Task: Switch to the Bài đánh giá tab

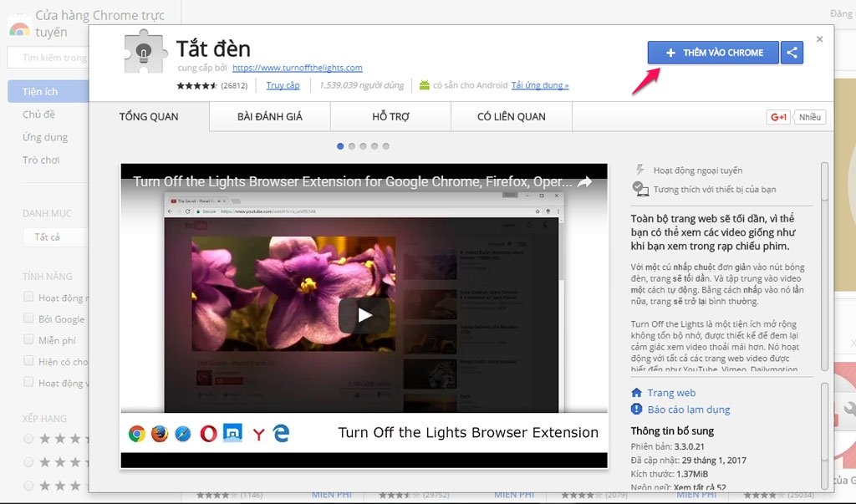Action: point(269,117)
